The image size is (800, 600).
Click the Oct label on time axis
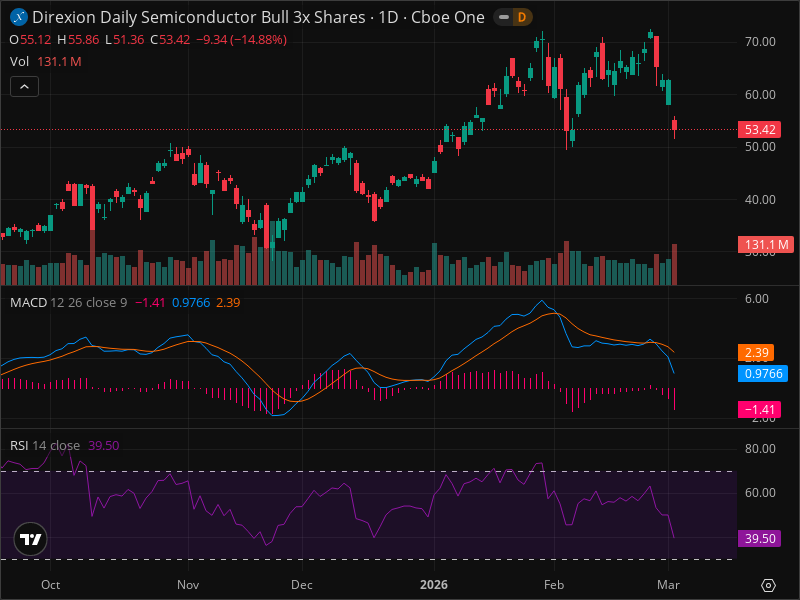pos(51,585)
